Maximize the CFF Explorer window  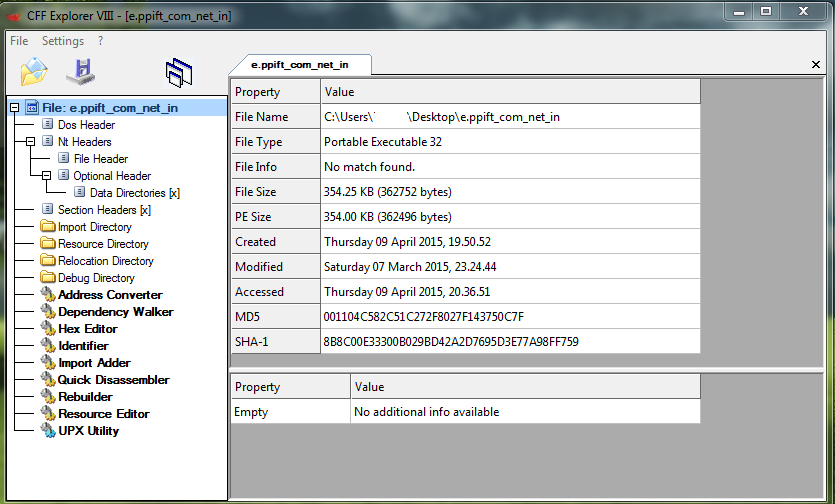coord(766,12)
